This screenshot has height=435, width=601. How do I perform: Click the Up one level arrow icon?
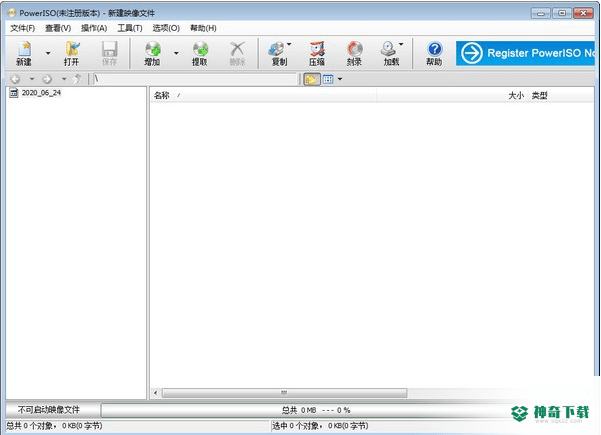(x=78, y=79)
